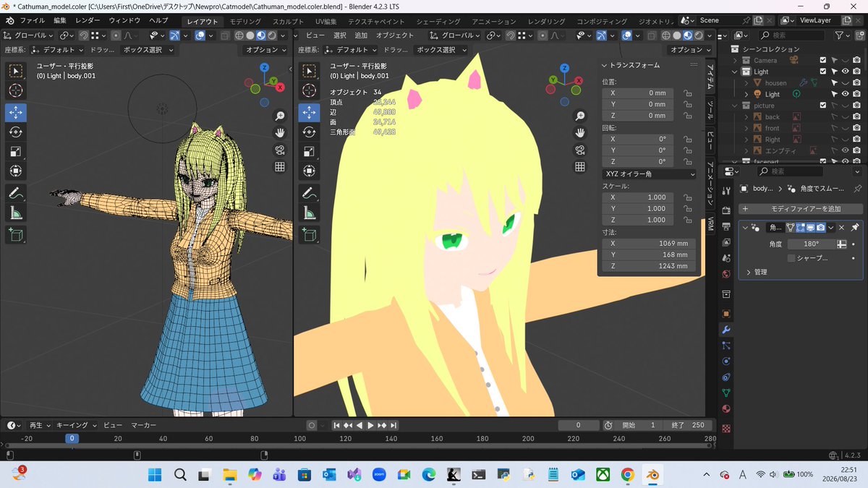Open the Tool properties tab
The width and height of the screenshot is (868, 488).
pos(726,190)
